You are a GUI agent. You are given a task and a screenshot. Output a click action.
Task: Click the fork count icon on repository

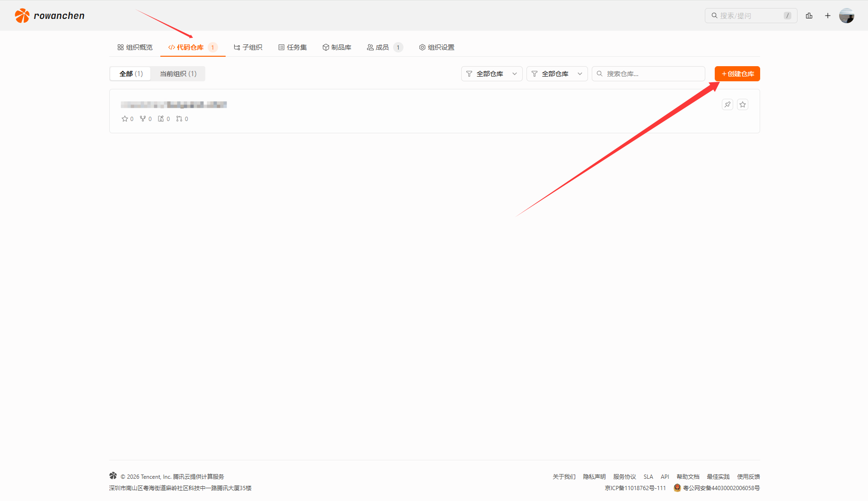point(143,119)
